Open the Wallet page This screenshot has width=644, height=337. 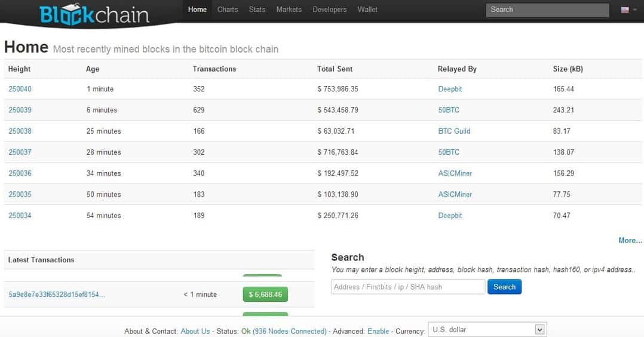367,10
